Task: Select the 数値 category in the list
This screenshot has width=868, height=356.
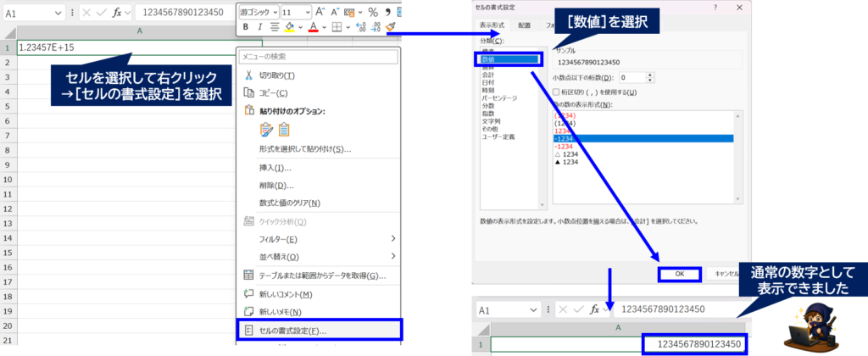Action: click(x=509, y=59)
